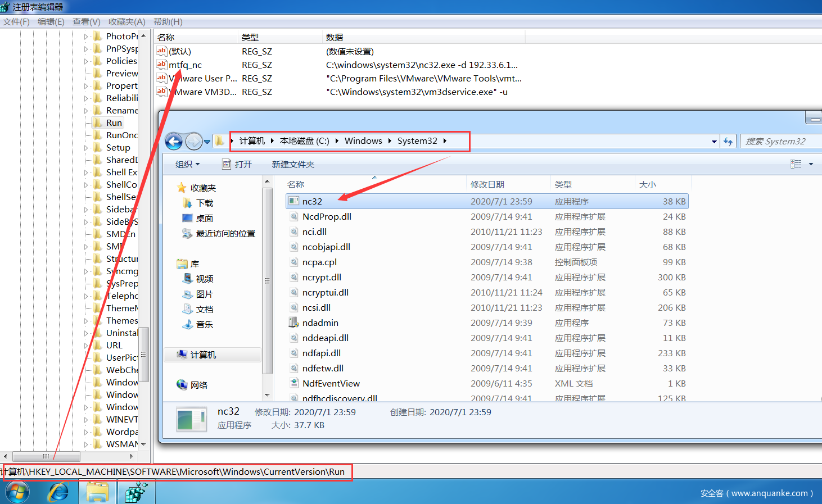Expand the PhotoPr registry key
The image size is (822, 504).
[x=86, y=37]
